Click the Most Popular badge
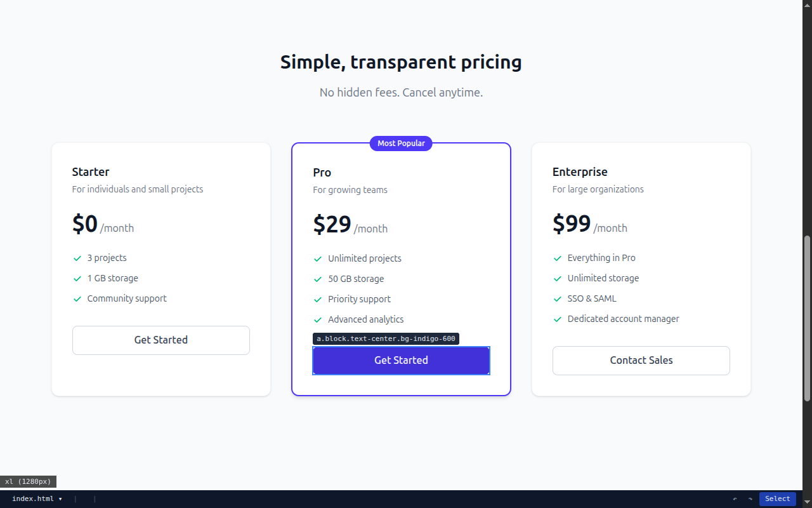 point(401,144)
